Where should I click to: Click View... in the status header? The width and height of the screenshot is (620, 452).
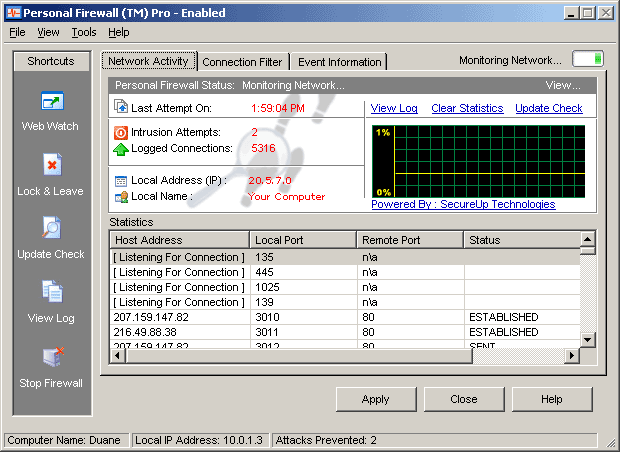click(563, 85)
